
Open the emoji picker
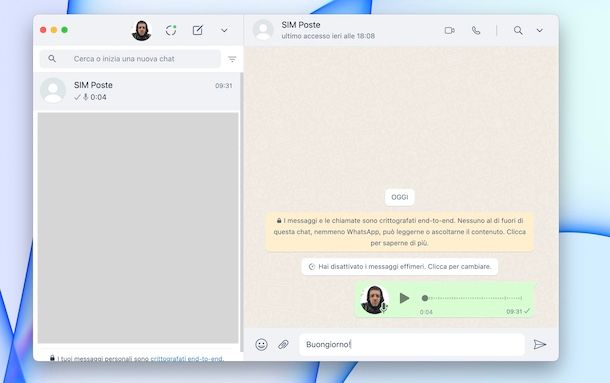(261, 344)
